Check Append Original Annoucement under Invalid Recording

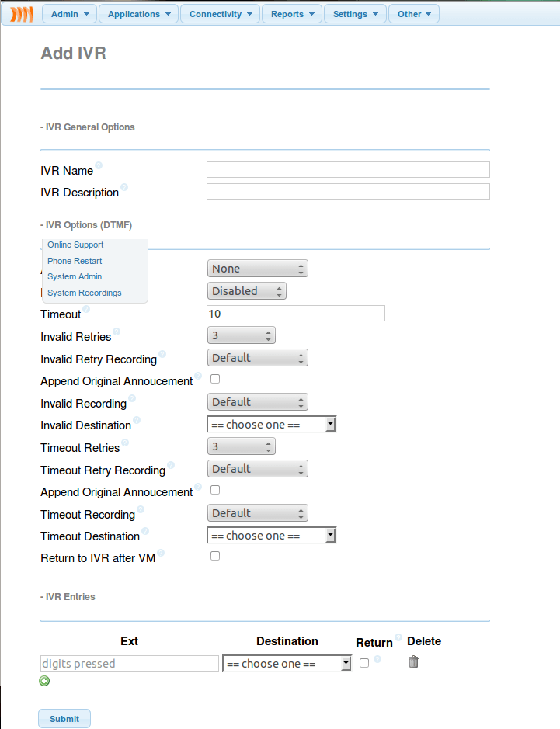click(x=215, y=379)
